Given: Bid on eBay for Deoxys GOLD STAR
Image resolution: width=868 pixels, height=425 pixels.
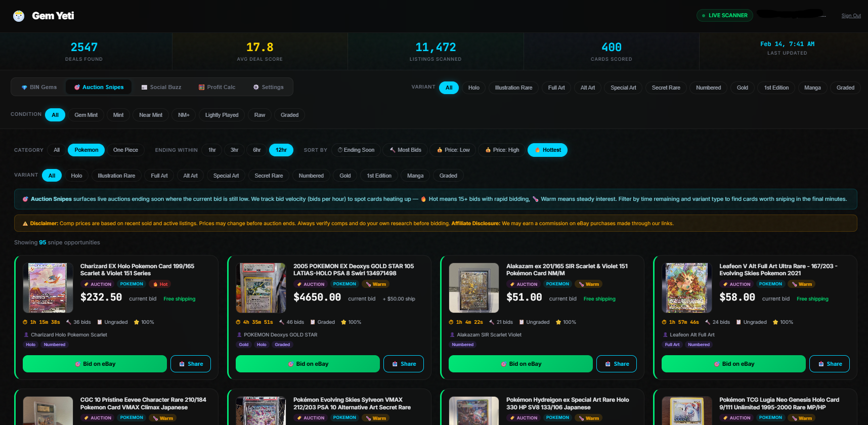Looking at the screenshot, I should (x=308, y=364).
